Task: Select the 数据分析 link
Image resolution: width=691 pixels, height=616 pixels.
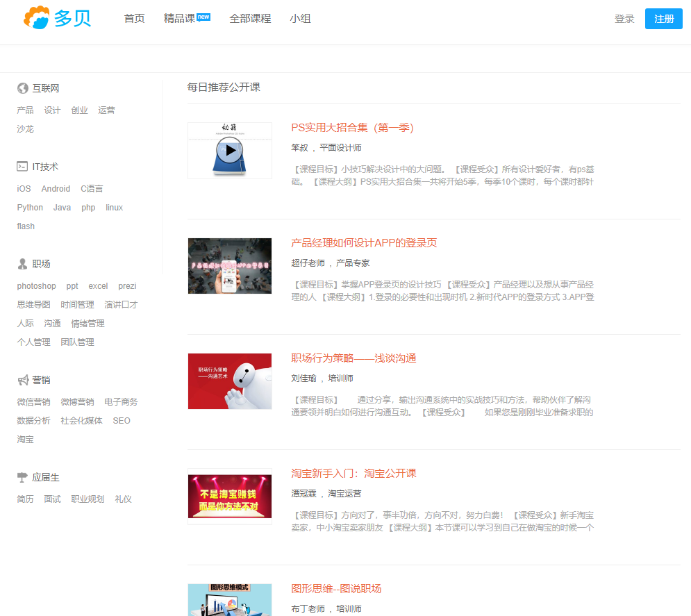Action: coord(33,421)
